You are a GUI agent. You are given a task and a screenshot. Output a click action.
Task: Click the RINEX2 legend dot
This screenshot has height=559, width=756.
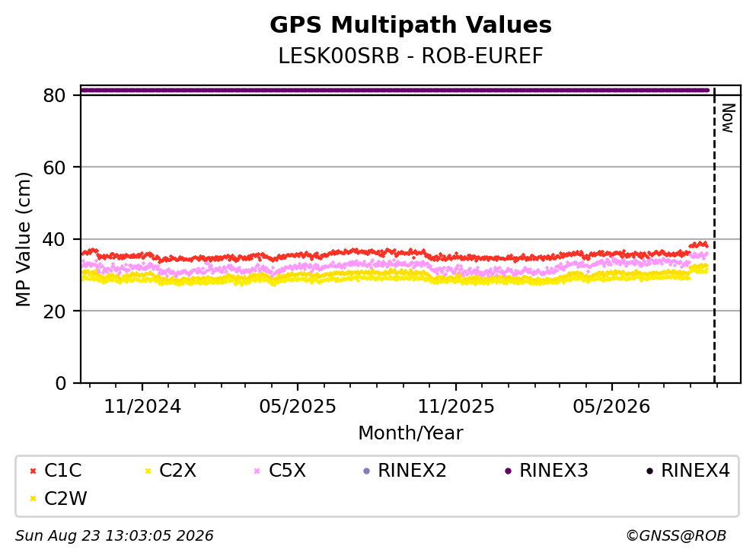click(x=366, y=471)
